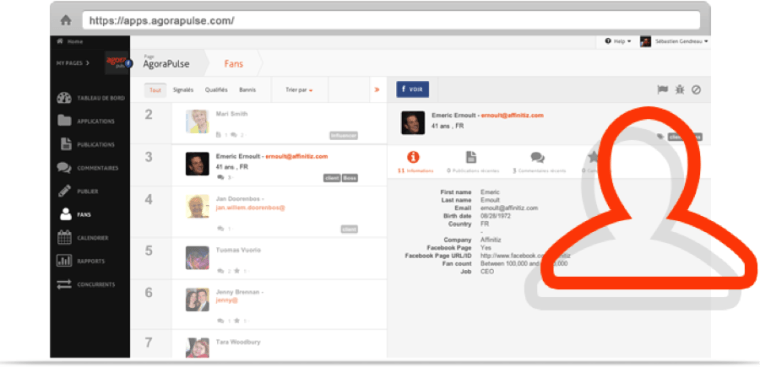Click the client tag on Emeric Ernoult row

tap(332, 178)
